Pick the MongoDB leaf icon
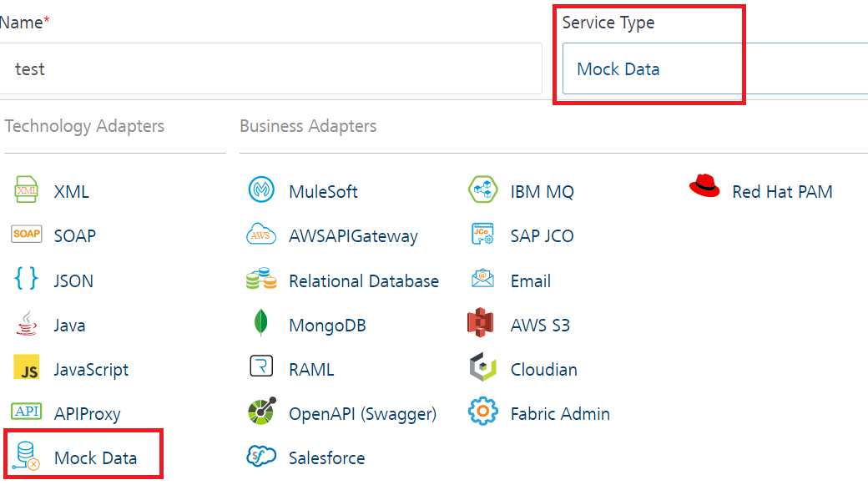 pos(261,324)
